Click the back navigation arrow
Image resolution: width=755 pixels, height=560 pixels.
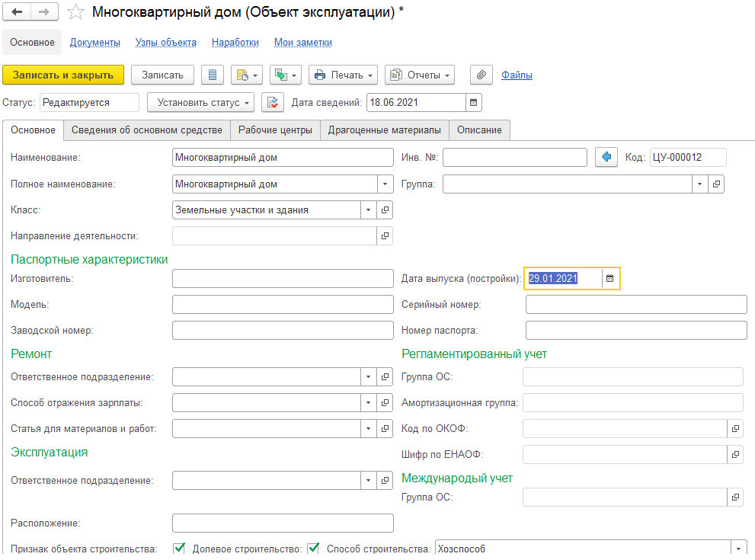pyautogui.click(x=18, y=13)
